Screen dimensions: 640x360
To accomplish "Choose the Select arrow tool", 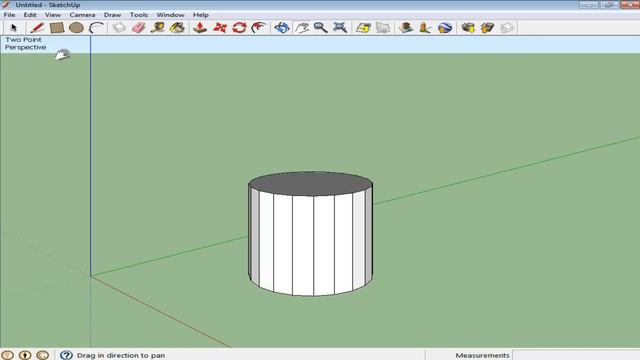I will pyautogui.click(x=13, y=28).
